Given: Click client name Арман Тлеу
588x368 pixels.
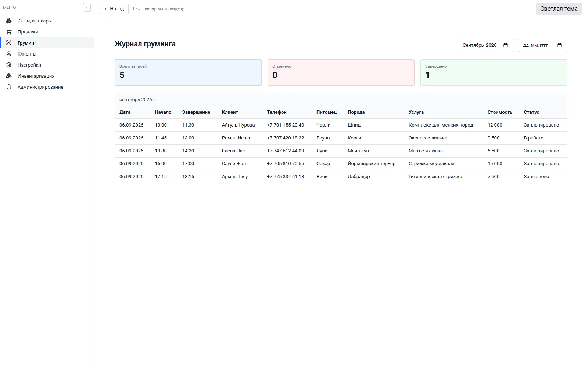Looking at the screenshot, I should (x=235, y=177).
